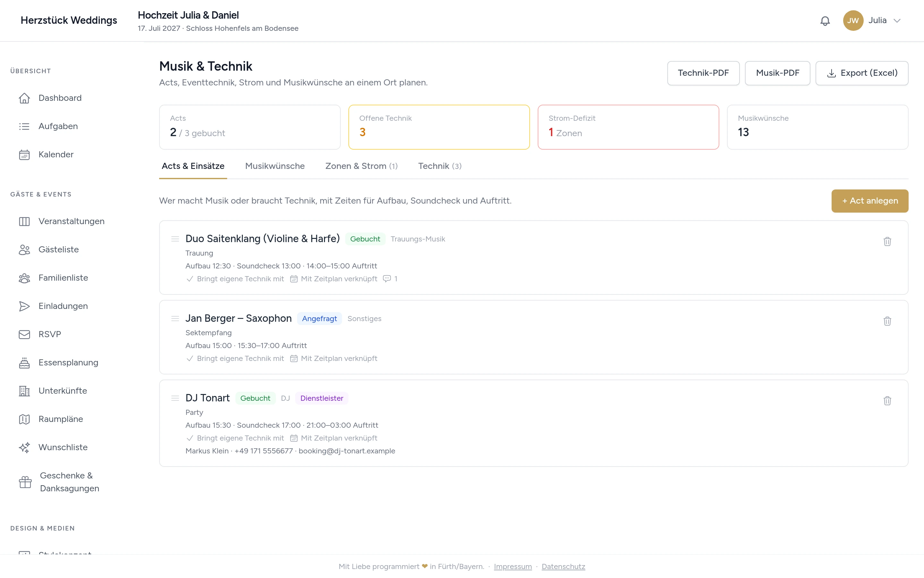Delete the Jan Berger Saxophon act

(x=887, y=321)
